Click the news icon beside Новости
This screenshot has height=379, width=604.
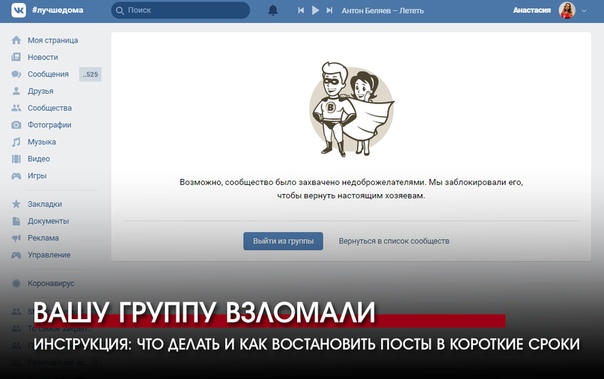[16, 57]
